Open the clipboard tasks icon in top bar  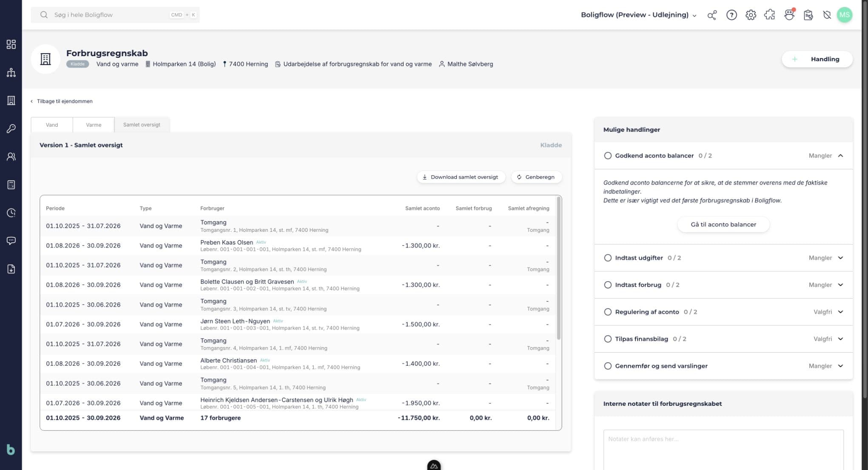(808, 15)
